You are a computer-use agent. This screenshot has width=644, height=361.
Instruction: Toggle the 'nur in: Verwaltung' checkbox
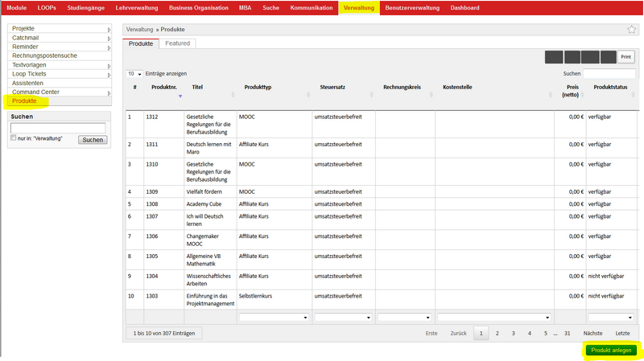[x=14, y=137]
